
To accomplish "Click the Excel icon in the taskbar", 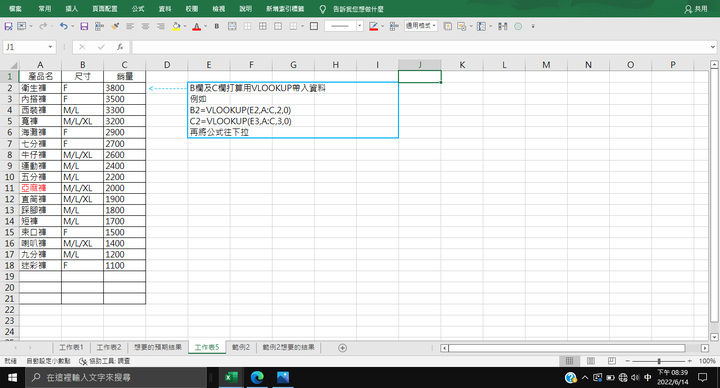I will pyautogui.click(x=231, y=377).
